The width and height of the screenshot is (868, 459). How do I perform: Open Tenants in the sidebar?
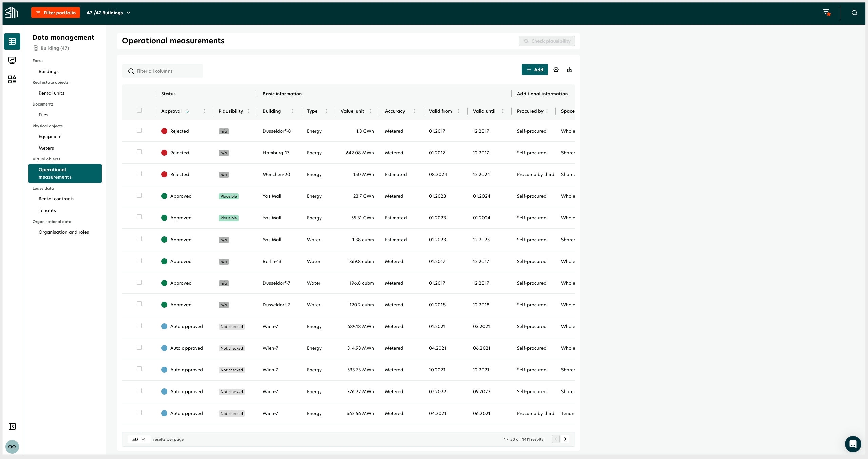pyautogui.click(x=47, y=210)
